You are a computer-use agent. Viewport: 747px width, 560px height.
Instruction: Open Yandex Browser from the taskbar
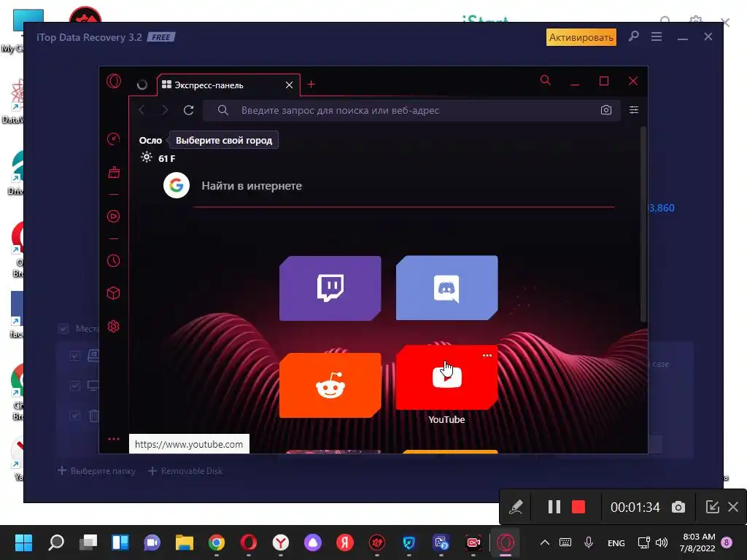(281, 542)
